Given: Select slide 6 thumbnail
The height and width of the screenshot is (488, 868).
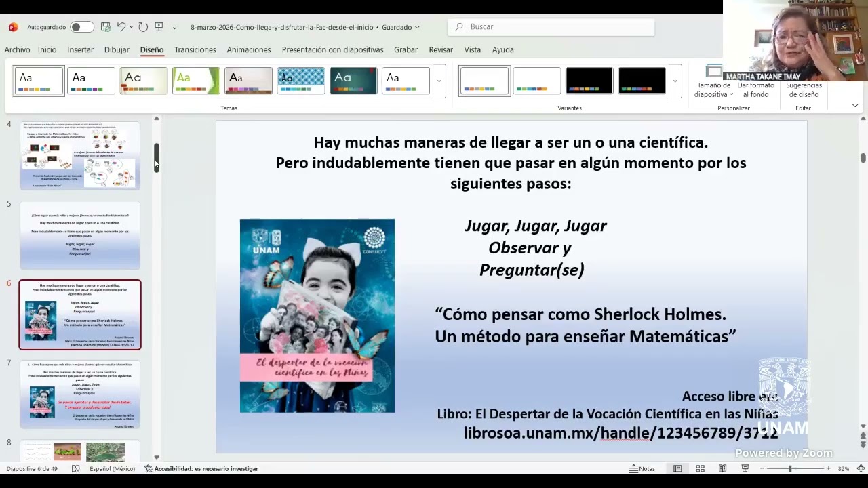Looking at the screenshot, I should (x=80, y=314).
